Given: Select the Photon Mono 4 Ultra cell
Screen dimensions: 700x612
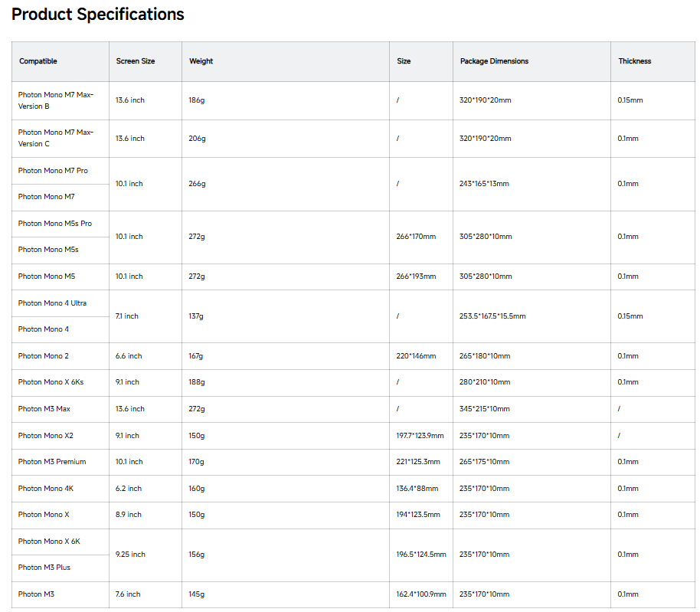Looking at the screenshot, I should point(52,303).
